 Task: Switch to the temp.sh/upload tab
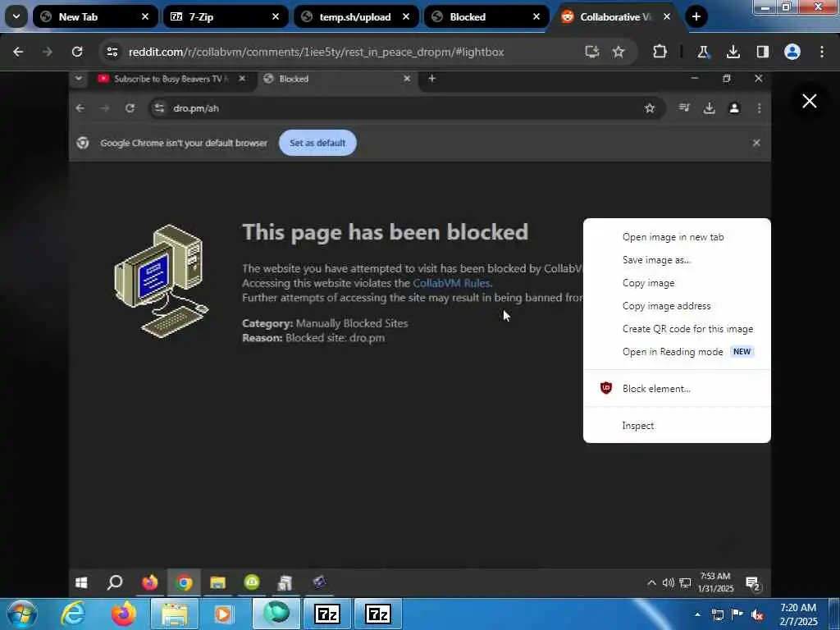coord(356,16)
